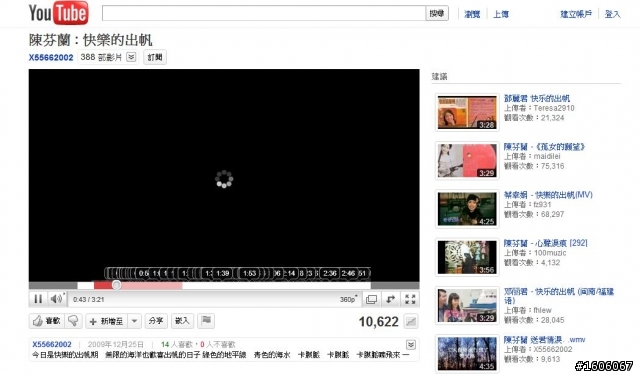Click the 0:43 / 3:21 time display
Image resolution: width=640 pixels, height=374 pixels.
tap(89, 300)
